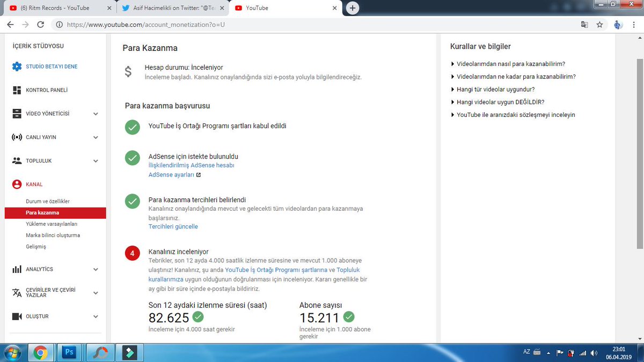Viewport: 644px width, 362px height.
Task: Expand 'YouTube ile aranızdaki sözleşmeyi inceleyin'
Action: 513,115
